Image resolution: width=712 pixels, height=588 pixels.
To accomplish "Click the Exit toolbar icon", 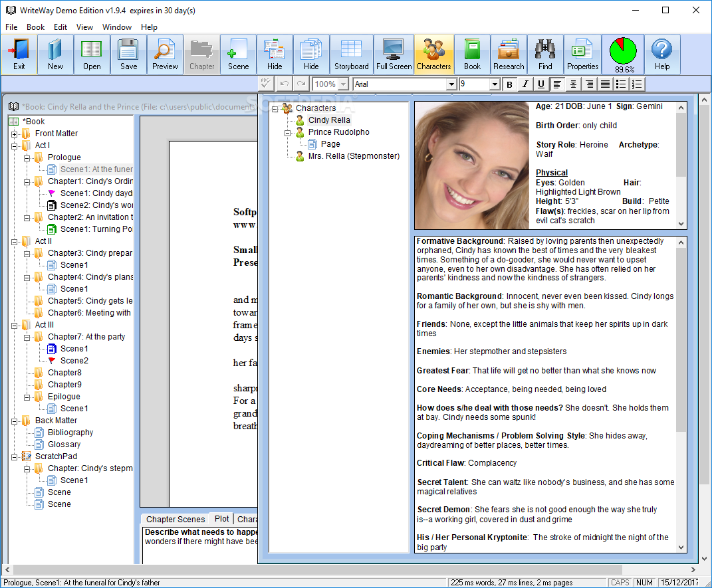I will point(19,54).
